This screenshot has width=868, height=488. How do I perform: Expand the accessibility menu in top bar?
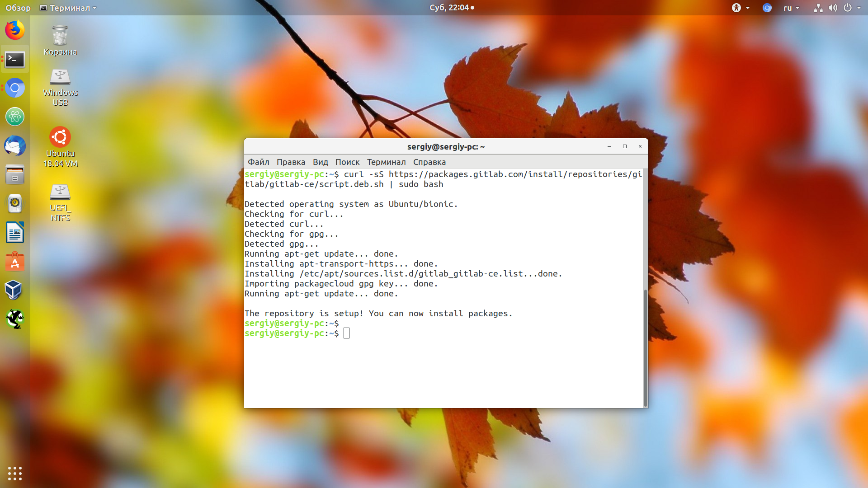click(741, 8)
